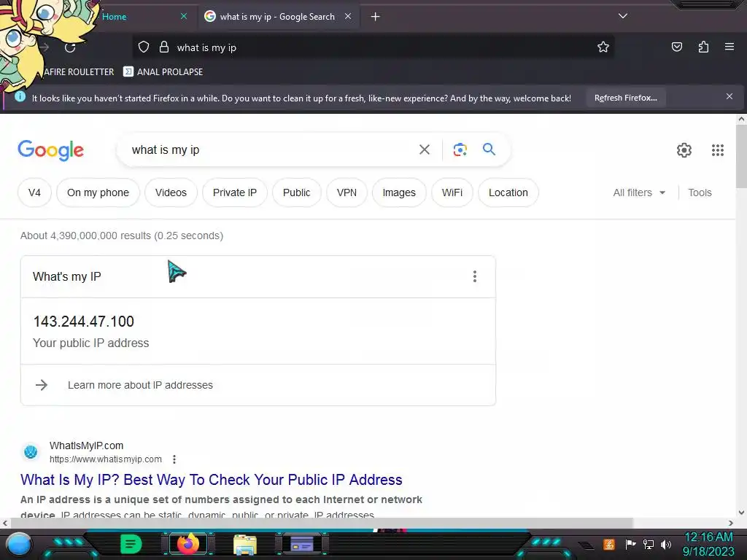747x560 pixels.
Task: Click the Refresh Firefox... button
Action: click(x=625, y=98)
